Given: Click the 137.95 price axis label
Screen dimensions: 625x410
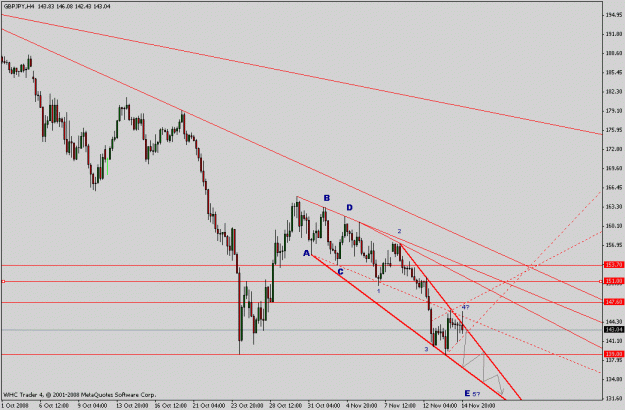Looking at the screenshot, I should (x=614, y=360).
